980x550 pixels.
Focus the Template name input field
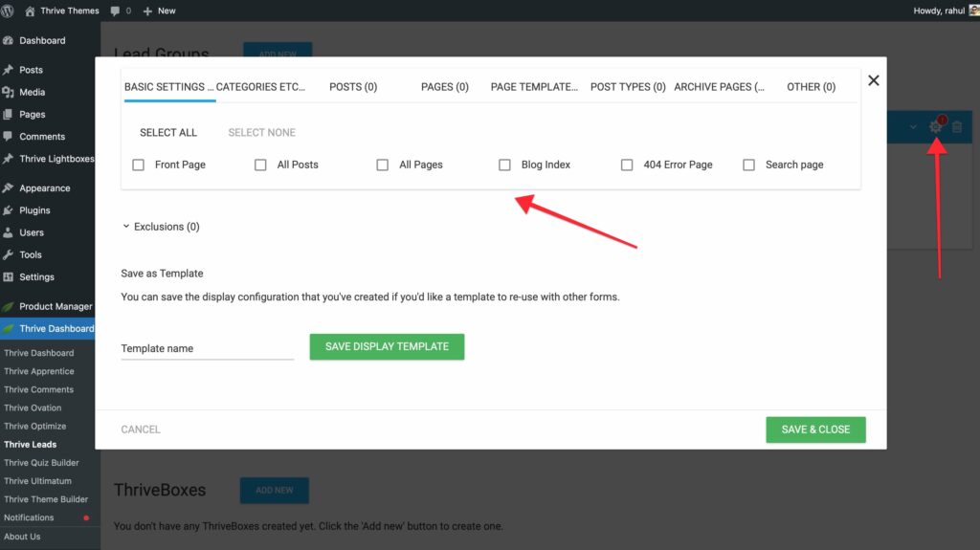tap(207, 349)
